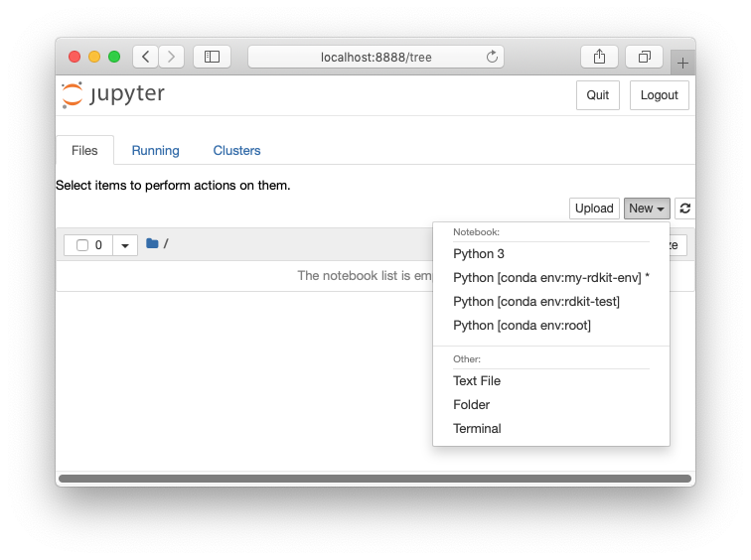The image size is (751, 560).
Task: Go back in Safari history
Action: [x=146, y=57]
